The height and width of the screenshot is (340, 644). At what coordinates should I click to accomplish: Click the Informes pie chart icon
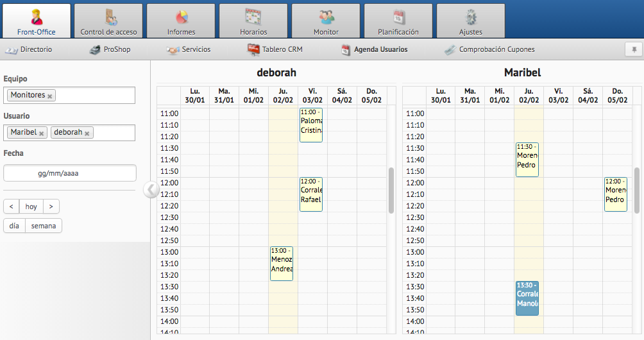tap(182, 17)
